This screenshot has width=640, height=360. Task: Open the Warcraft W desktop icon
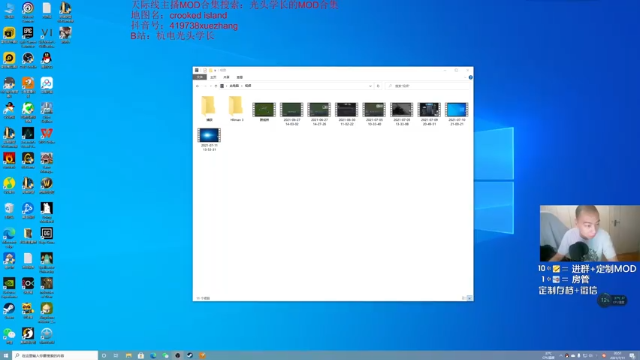tap(47, 186)
